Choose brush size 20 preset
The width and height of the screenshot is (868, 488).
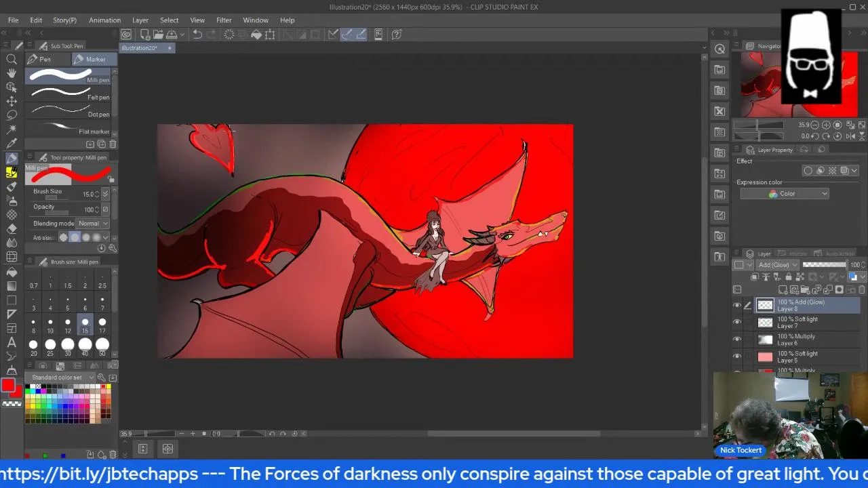point(33,348)
